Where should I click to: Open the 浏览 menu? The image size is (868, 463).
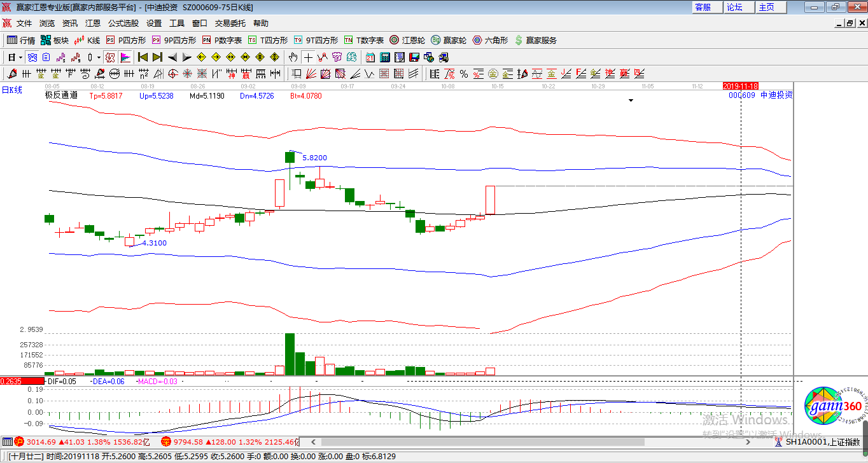[x=47, y=24]
